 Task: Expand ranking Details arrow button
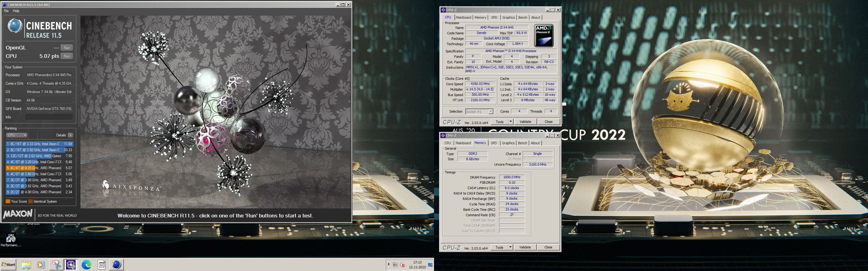(71, 135)
